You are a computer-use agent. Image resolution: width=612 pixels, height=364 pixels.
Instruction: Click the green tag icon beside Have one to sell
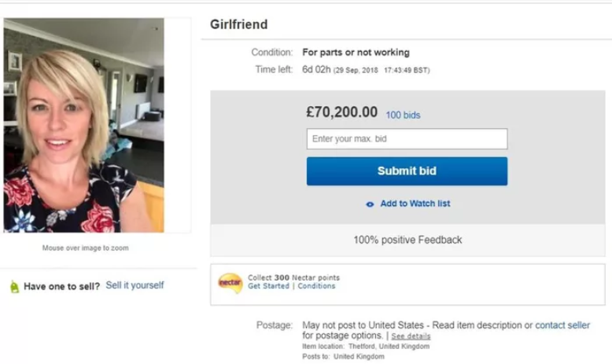click(x=14, y=287)
